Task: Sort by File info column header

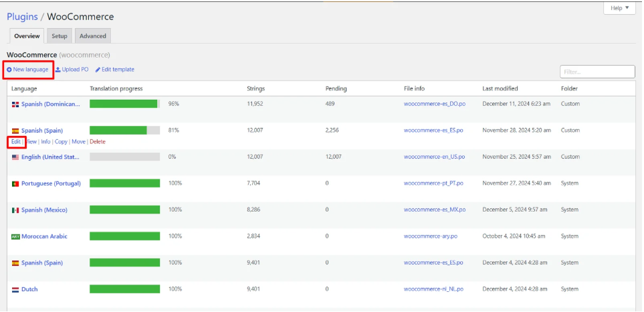Action: click(x=414, y=89)
